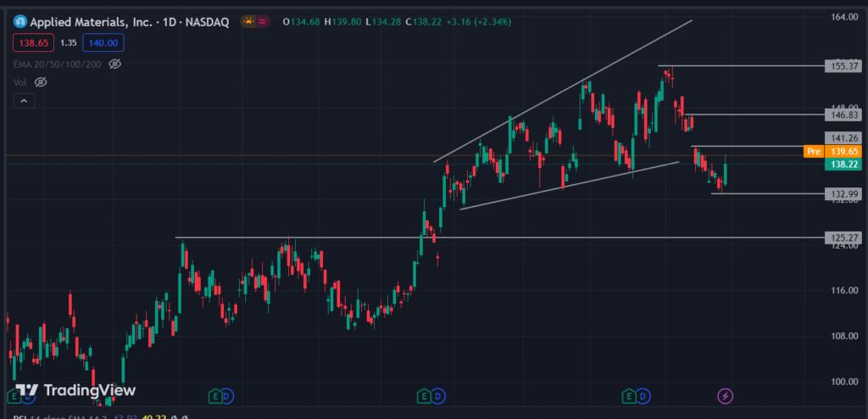The width and height of the screenshot is (868, 419).
Task: Click the close value C138.22 in the header
Action: click(x=424, y=22)
